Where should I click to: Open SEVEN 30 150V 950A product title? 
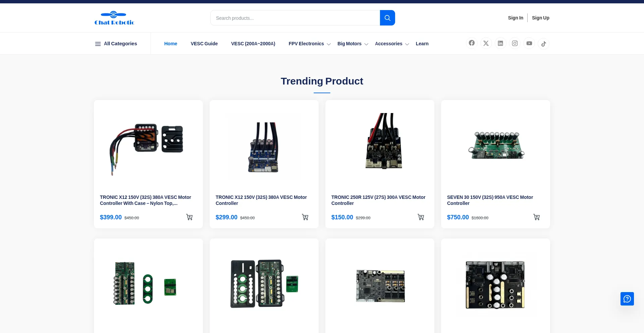pos(490,200)
